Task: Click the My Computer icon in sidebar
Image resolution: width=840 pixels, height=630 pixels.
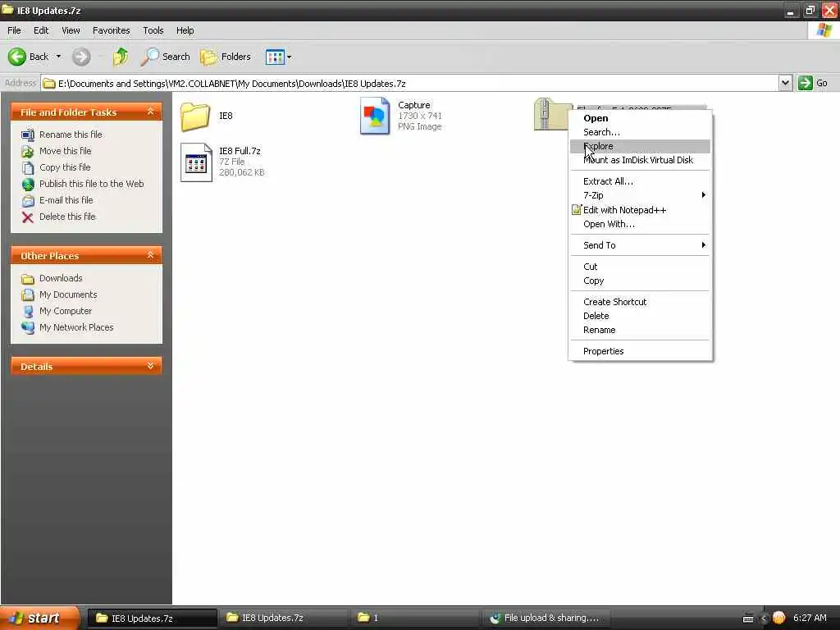Action: (x=28, y=311)
